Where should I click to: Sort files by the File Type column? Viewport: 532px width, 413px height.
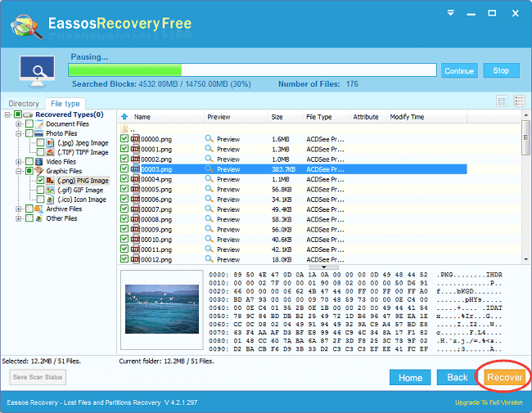(319, 117)
